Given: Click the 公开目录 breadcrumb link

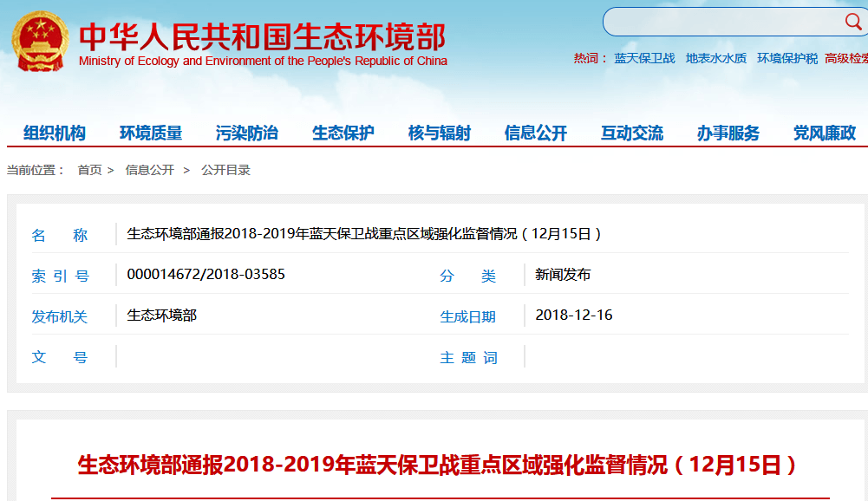Looking at the screenshot, I should coord(225,170).
